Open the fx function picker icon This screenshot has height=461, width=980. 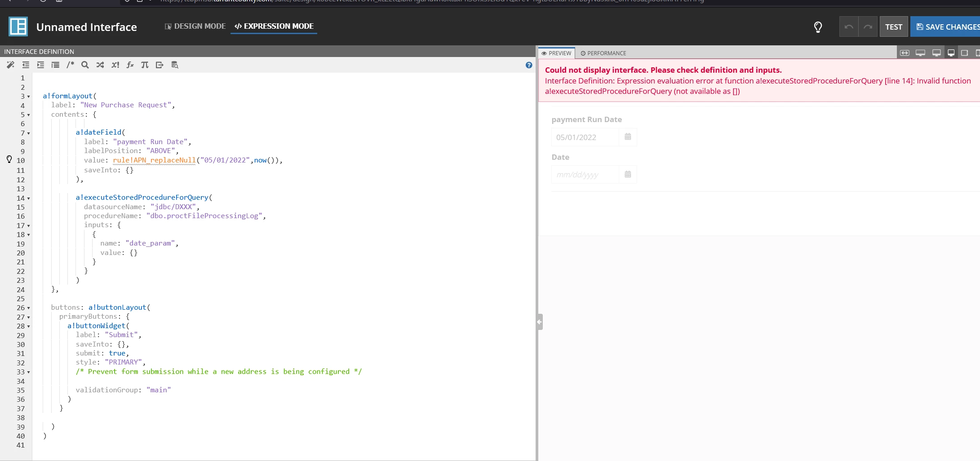tap(130, 65)
